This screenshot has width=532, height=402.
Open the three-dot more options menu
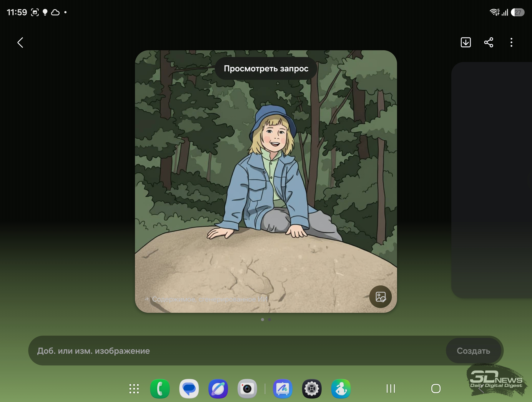tap(511, 42)
